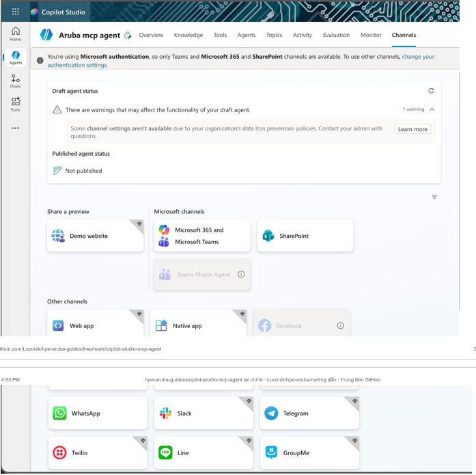The image size is (476, 475).
Task: Switch to the Overview tab
Action: click(x=151, y=35)
